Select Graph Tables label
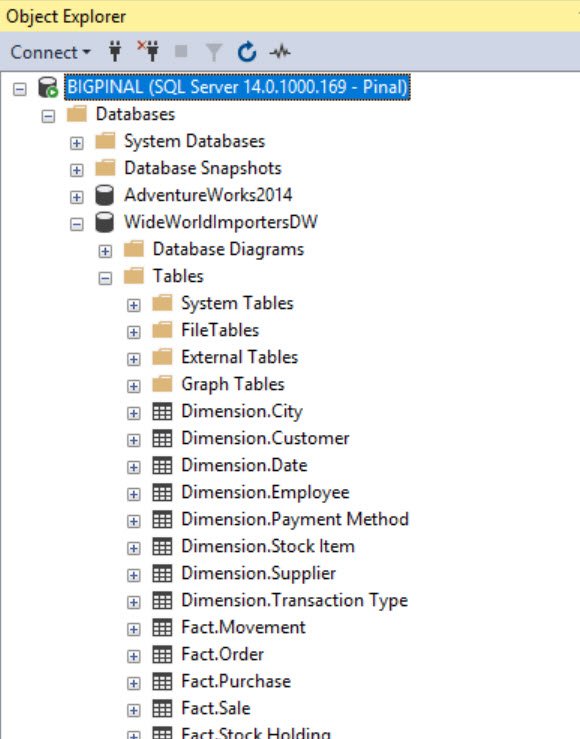Viewport: 580px width, 739px height. tap(233, 385)
